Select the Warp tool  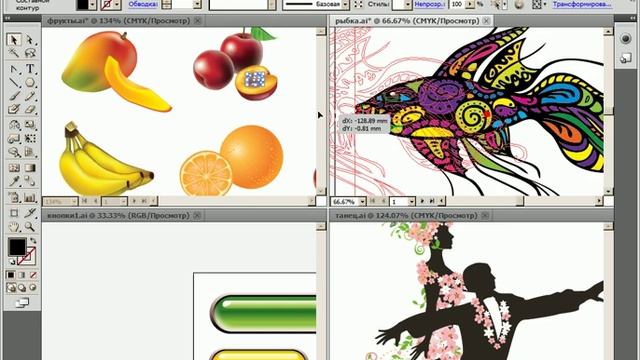[x=14, y=139]
